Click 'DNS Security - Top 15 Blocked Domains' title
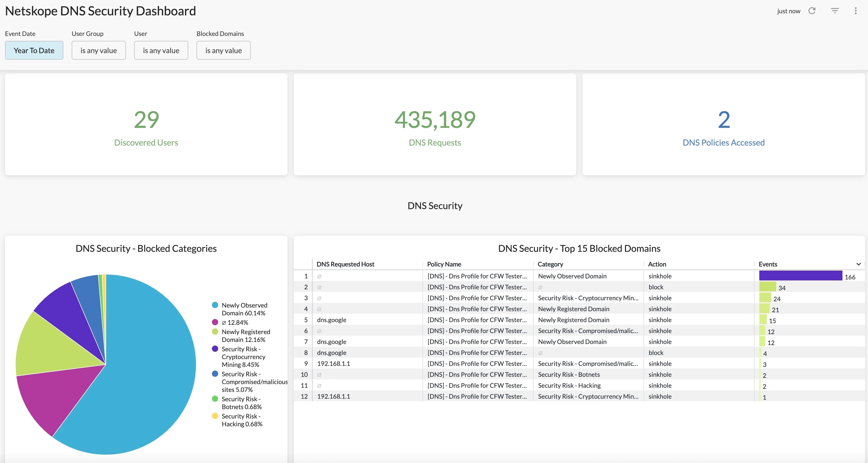The height and width of the screenshot is (463, 868). point(579,248)
